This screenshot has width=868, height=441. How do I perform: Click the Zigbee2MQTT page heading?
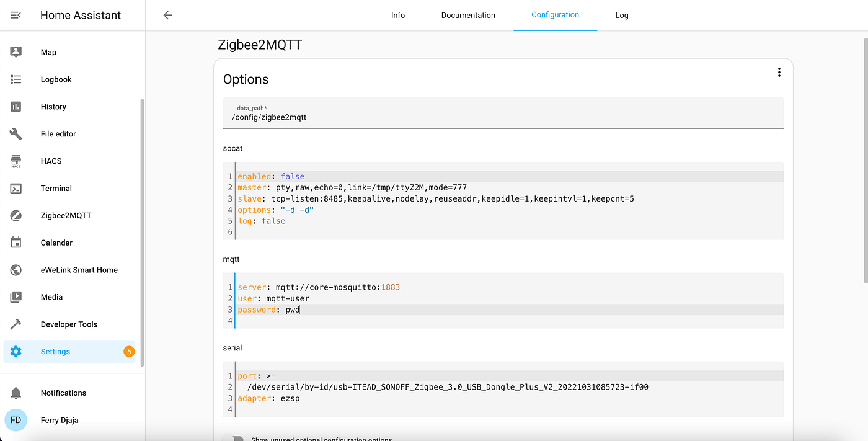pyautogui.click(x=260, y=45)
